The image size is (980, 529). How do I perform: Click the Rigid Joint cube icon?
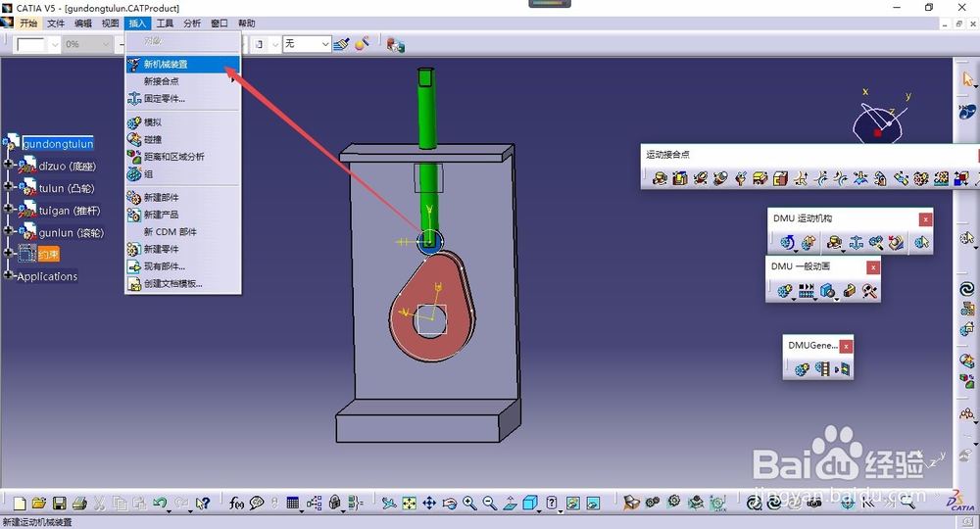[x=780, y=178]
